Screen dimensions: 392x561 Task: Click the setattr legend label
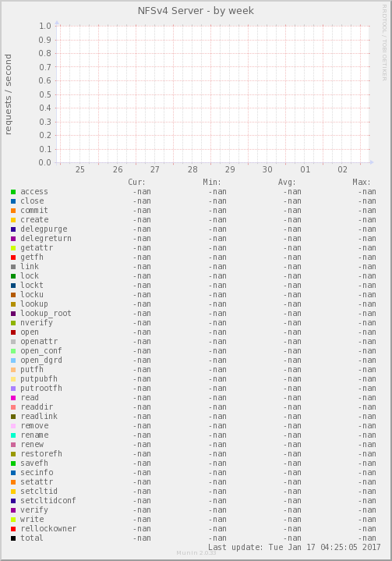point(37,482)
